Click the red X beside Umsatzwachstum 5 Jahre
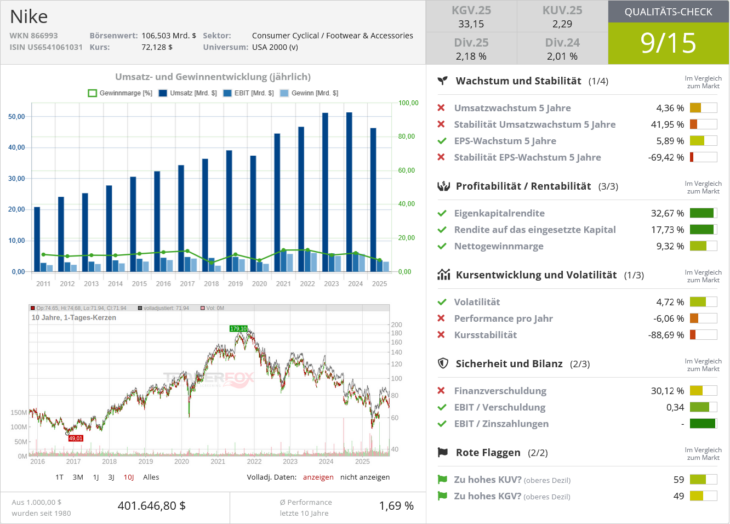Image resolution: width=730 pixels, height=524 pixels. tap(442, 108)
